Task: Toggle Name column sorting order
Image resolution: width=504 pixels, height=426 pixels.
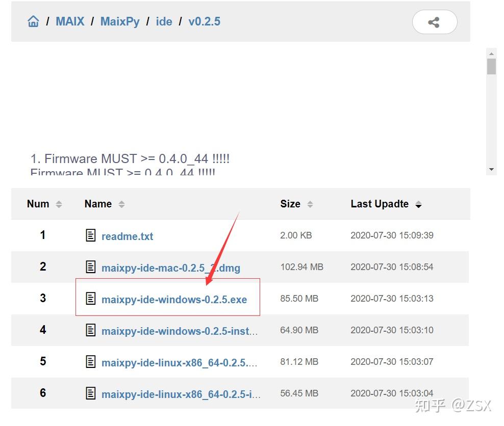Action: (x=121, y=204)
